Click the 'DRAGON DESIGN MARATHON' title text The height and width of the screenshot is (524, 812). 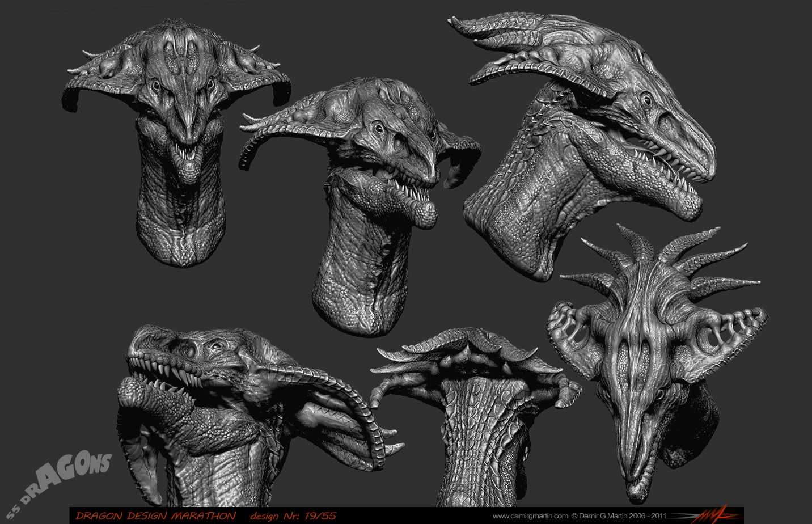pos(155,515)
